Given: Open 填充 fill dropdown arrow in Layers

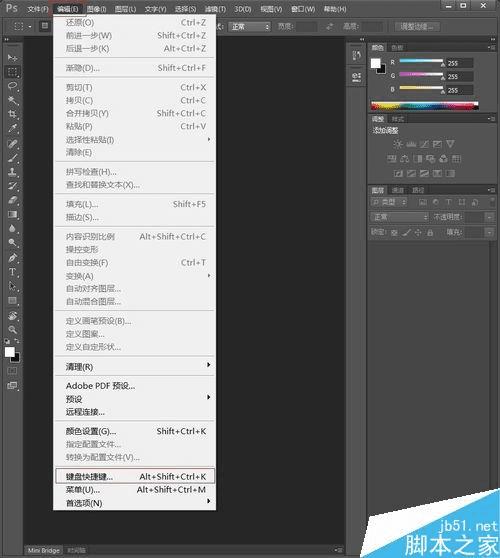Looking at the screenshot, I should coord(490,232).
